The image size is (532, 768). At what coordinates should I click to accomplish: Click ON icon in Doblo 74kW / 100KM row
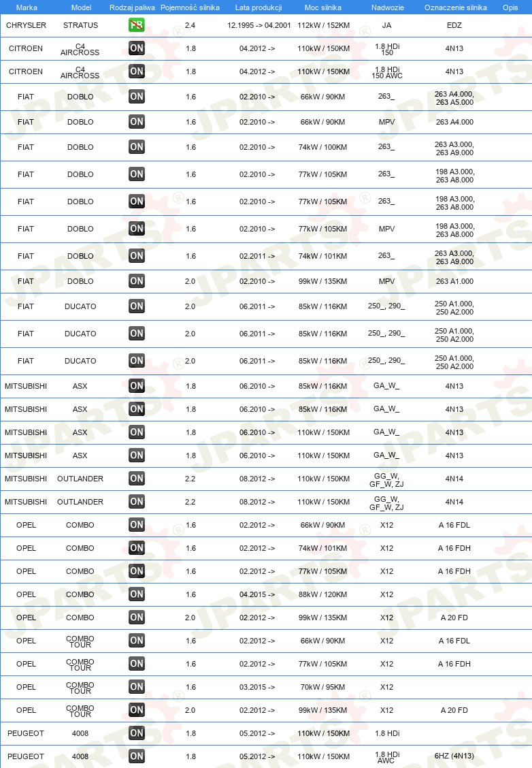(x=137, y=147)
